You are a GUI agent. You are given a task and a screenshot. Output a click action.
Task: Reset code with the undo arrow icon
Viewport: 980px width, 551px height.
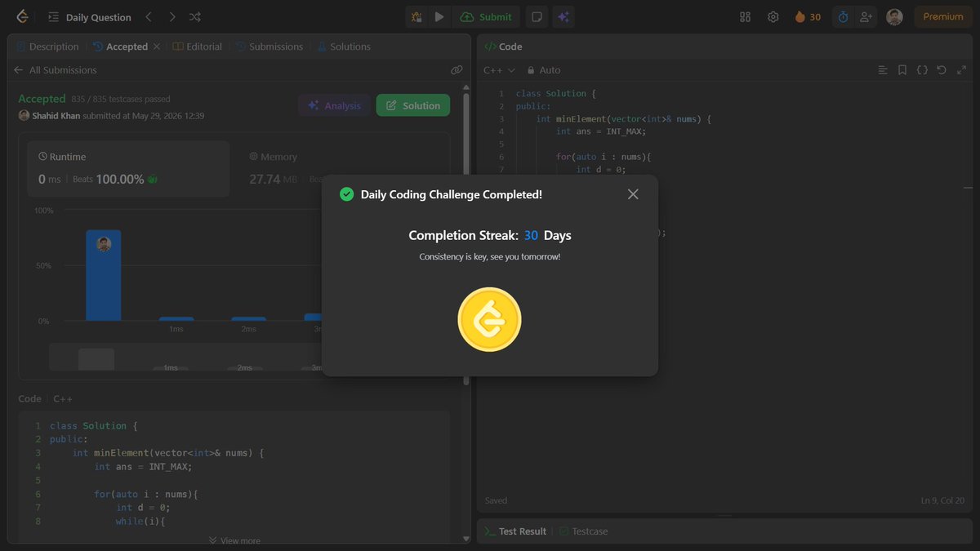[941, 70]
